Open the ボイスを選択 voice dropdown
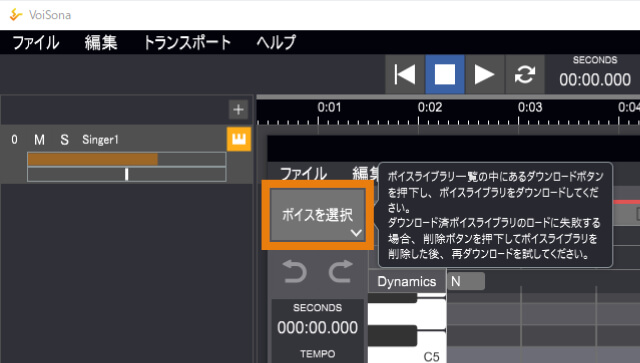The width and height of the screenshot is (640, 363). pyautogui.click(x=318, y=215)
